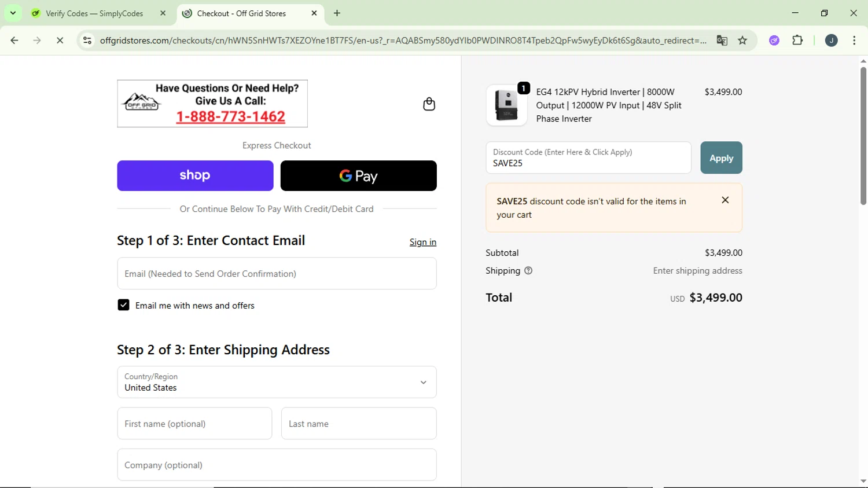The image size is (868, 488).
Task: Open the Chrome three-dot menu
Action: 854,41
